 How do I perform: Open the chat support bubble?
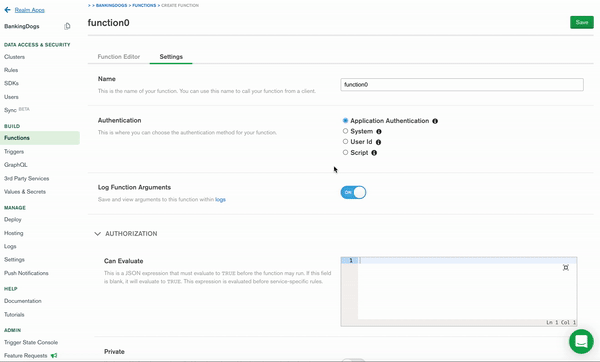tap(581, 341)
